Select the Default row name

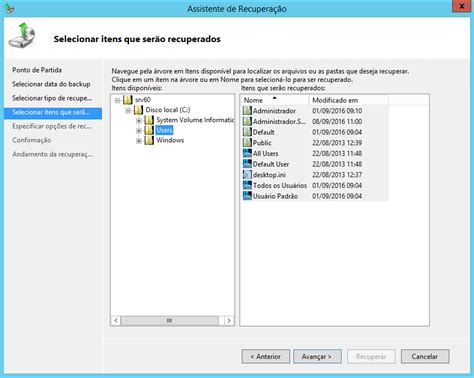tap(263, 132)
